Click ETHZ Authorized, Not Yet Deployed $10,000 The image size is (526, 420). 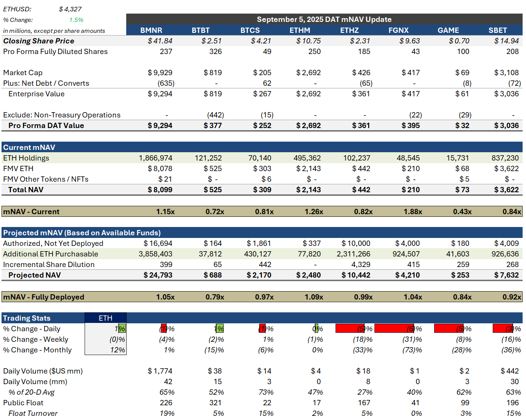pos(356,243)
